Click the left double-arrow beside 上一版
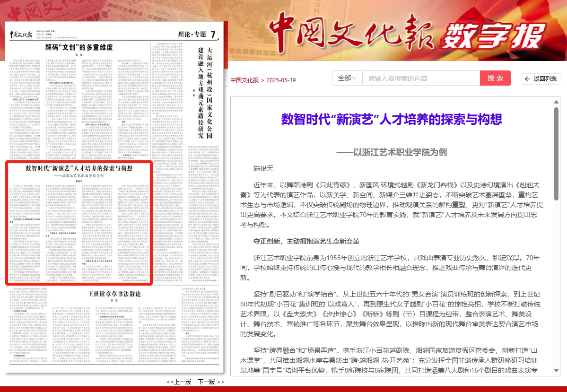The width and height of the screenshot is (567, 392). point(169,382)
